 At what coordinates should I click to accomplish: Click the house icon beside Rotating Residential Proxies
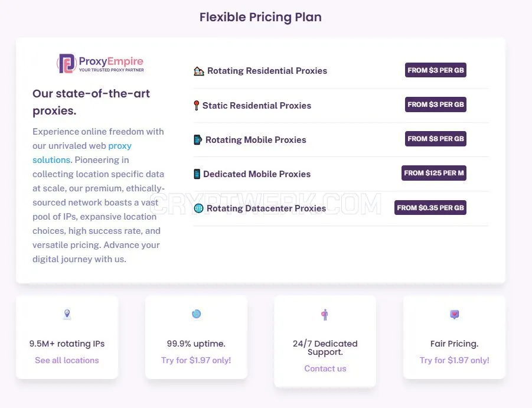199,71
